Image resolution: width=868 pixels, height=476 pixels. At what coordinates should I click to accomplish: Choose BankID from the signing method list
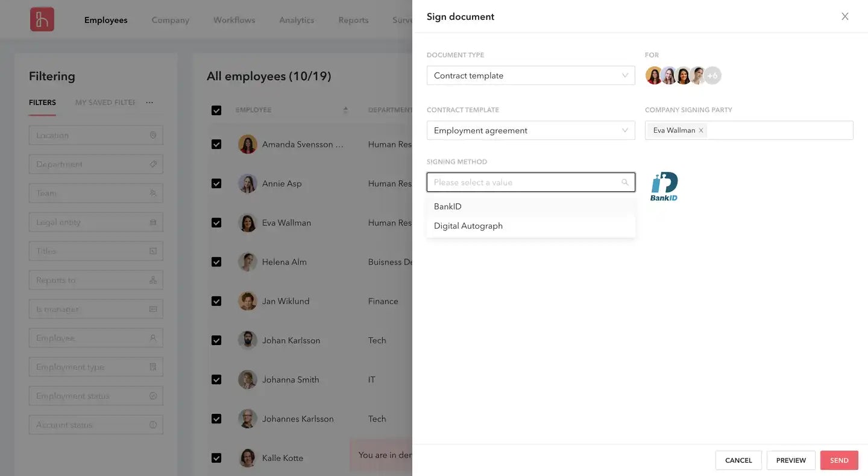(x=448, y=206)
